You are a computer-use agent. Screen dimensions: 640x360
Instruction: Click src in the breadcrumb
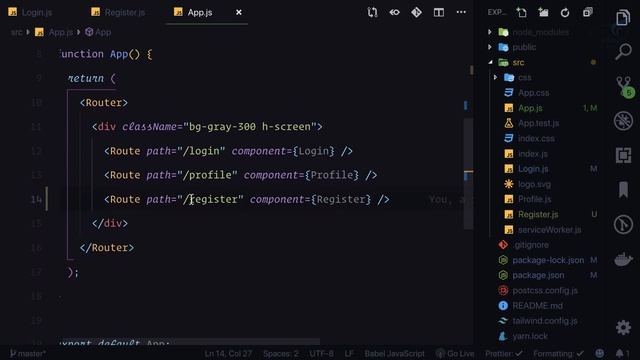pos(16,32)
